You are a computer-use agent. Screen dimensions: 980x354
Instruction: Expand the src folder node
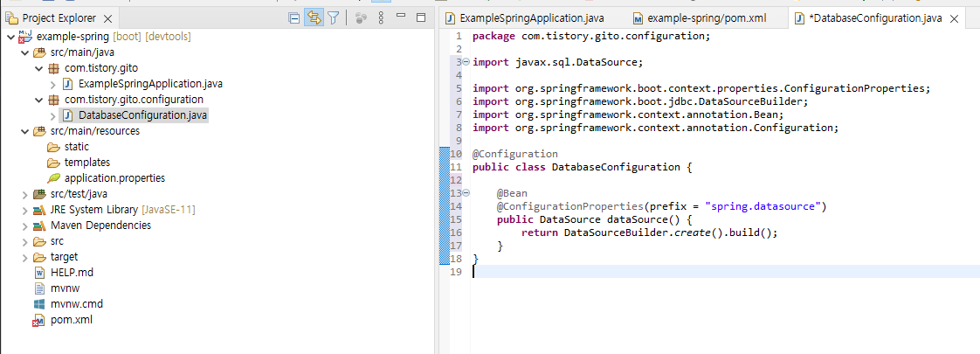point(24,241)
